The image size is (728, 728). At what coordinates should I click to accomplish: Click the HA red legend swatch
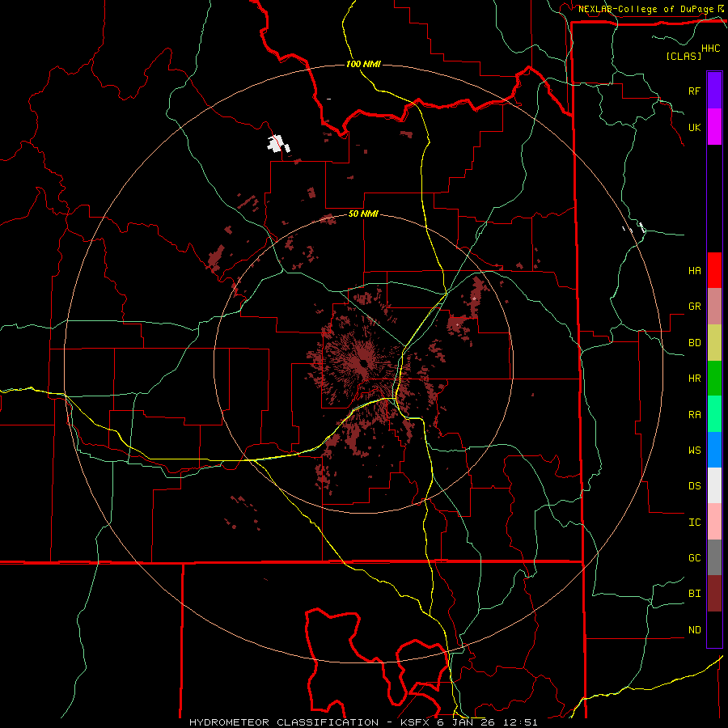[714, 270]
